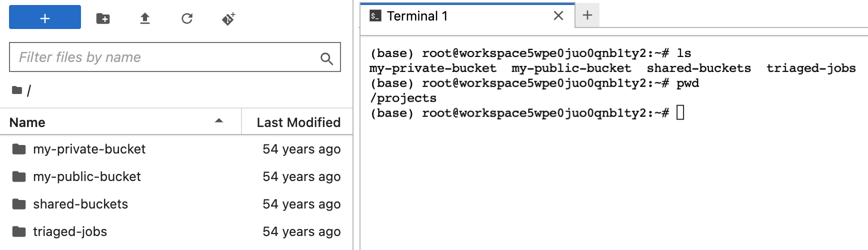Viewport: 868px width, 250px height.
Task: Sort files by Name column header
Action: click(x=120, y=122)
